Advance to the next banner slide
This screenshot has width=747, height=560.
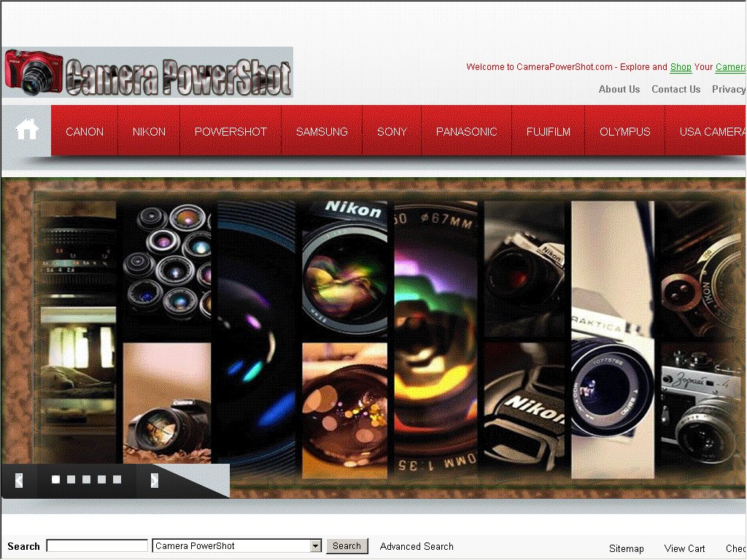pos(154,481)
